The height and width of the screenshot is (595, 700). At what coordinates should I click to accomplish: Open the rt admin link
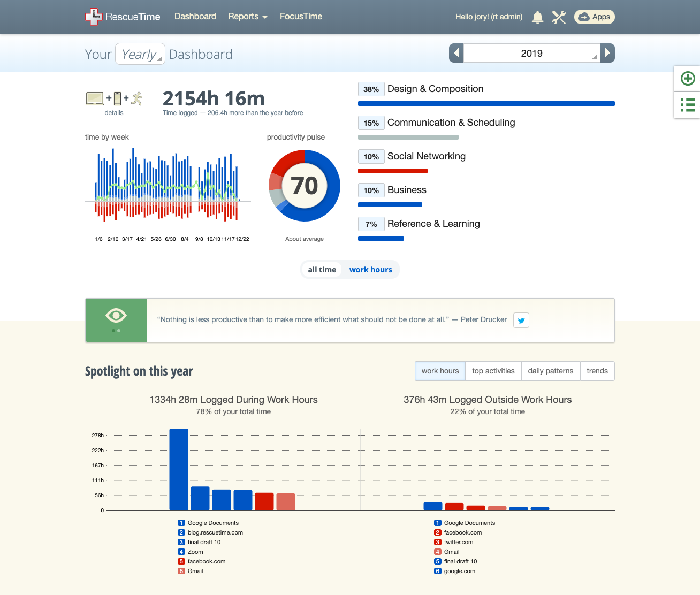(506, 17)
